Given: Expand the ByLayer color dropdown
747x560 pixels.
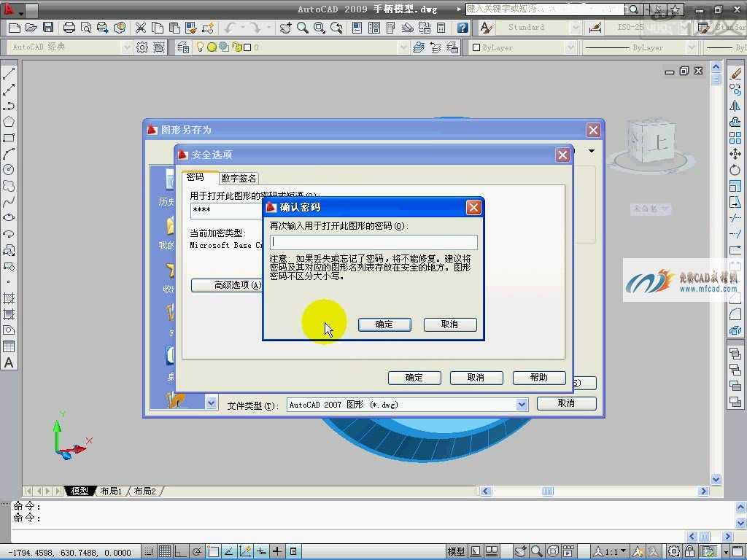Looking at the screenshot, I should pos(570,47).
